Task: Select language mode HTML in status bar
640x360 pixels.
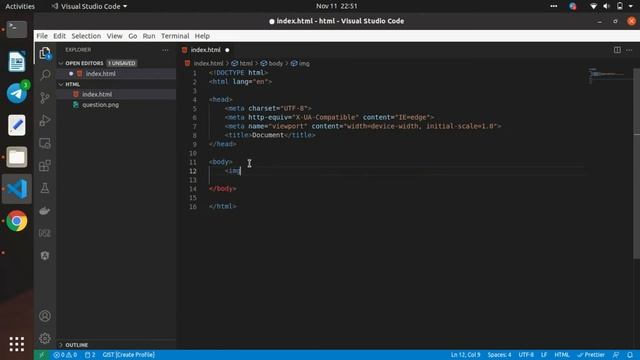Action: point(562,355)
